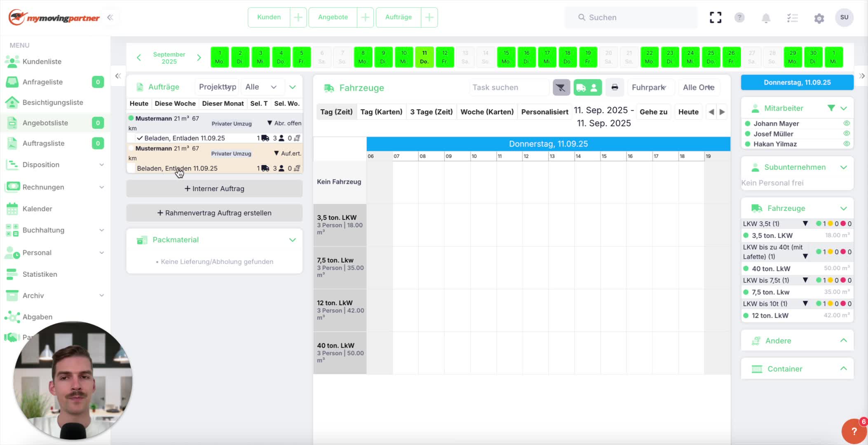This screenshot has width=868, height=445.
Task: Open Kalender from sidebar
Action: (x=38, y=209)
